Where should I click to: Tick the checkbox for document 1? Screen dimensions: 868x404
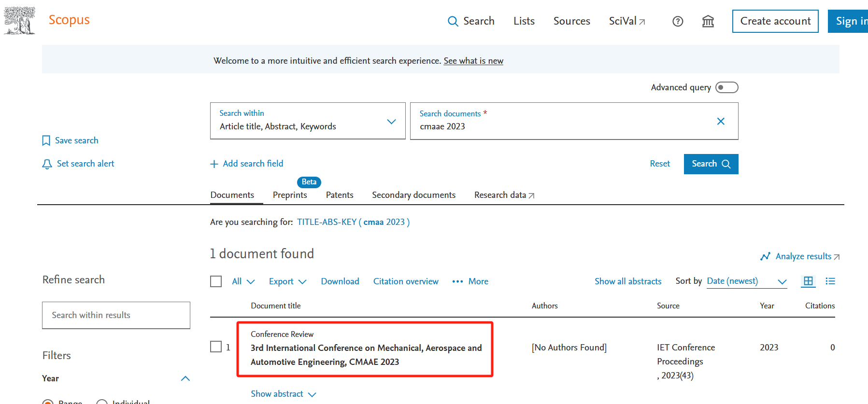216,347
